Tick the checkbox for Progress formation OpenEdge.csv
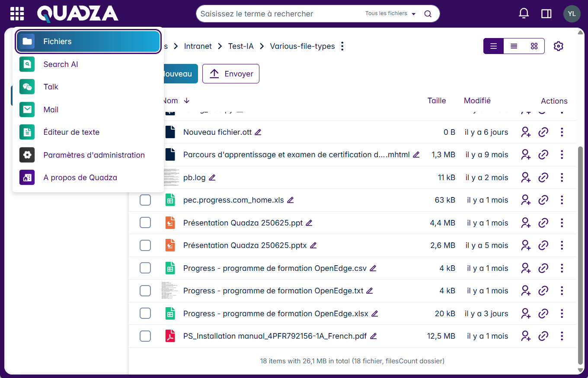The width and height of the screenshot is (588, 378). pyautogui.click(x=145, y=268)
